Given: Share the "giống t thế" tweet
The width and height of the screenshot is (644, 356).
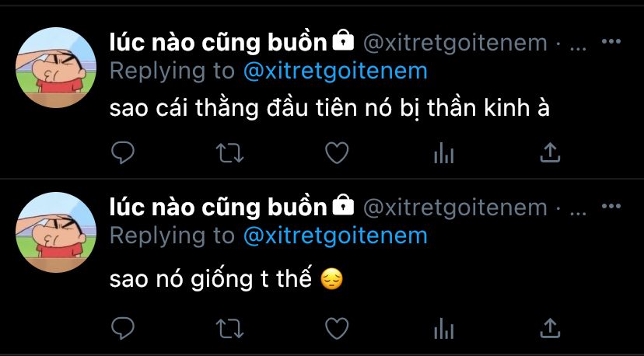Looking at the screenshot, I should (x=550, y=328).
